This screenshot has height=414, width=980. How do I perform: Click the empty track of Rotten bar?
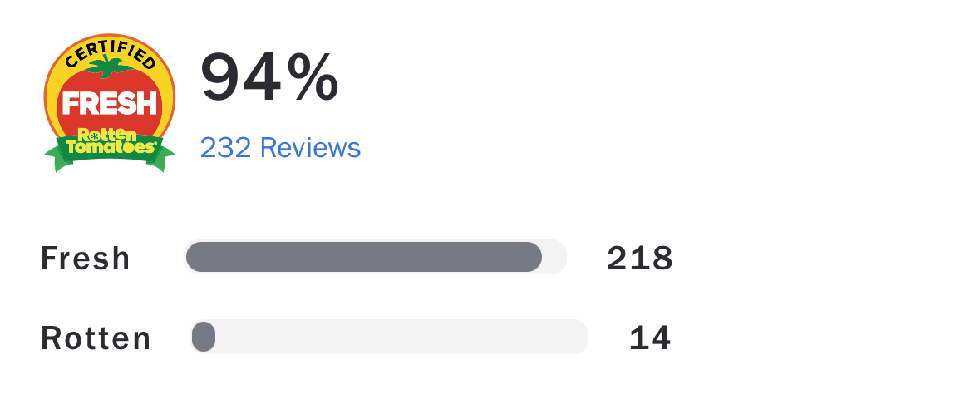(x=399, y=337)
